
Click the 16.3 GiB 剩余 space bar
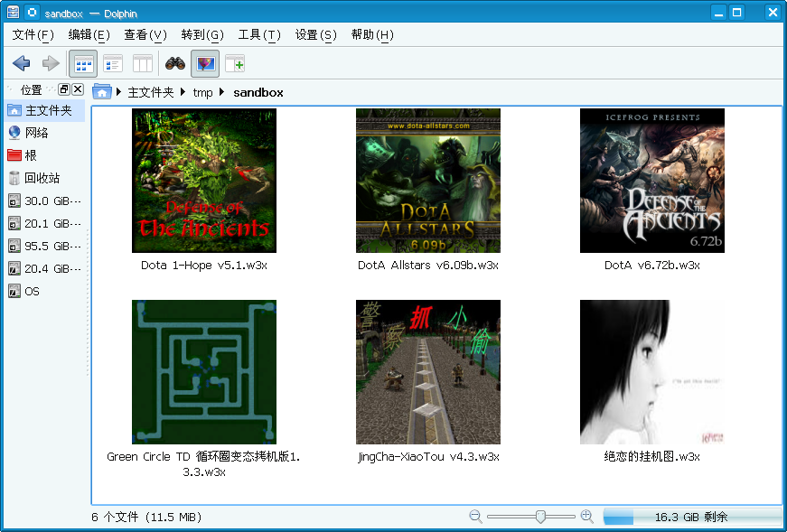tap(692, 517)
